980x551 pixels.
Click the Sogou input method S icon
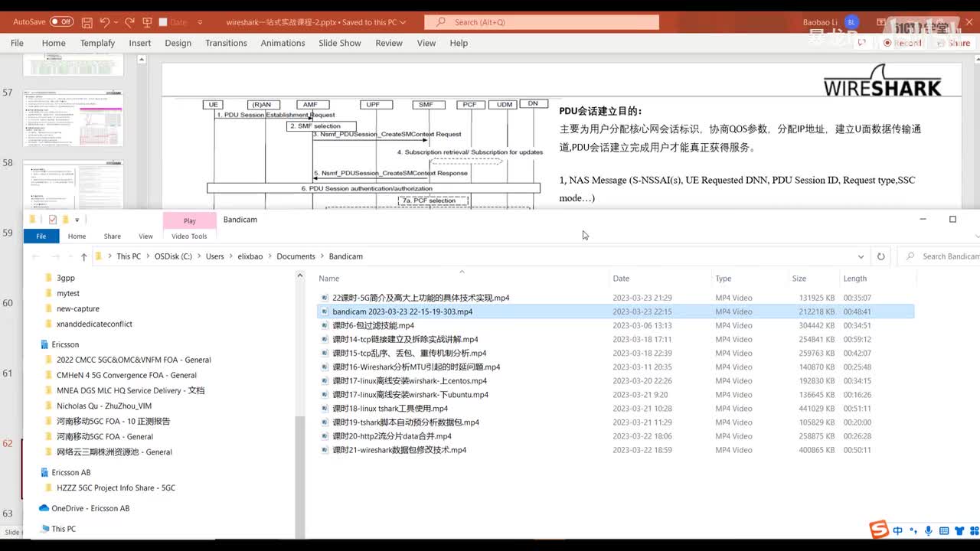(879, 529)
